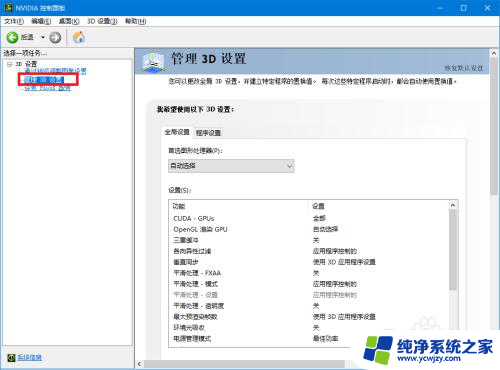500x370 pixels.
Task: Select the 各向异性过滤 feature row
Action: tap(309, 251)
